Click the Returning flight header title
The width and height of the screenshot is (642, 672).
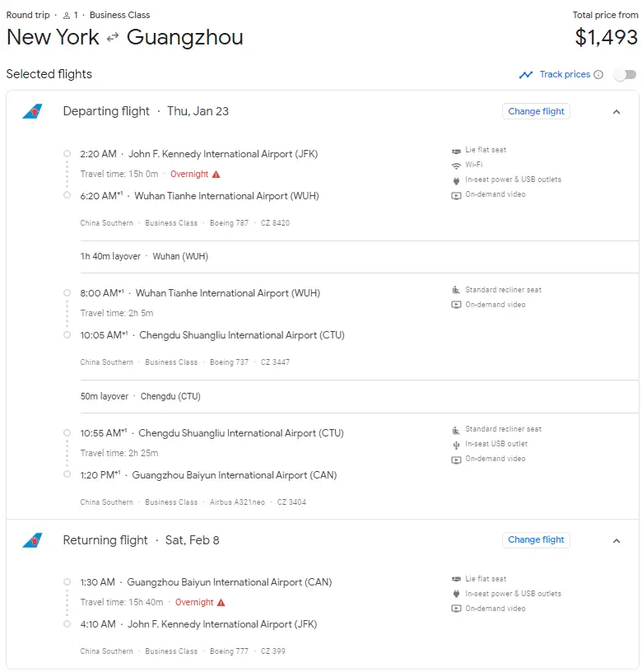coord(105,540)
